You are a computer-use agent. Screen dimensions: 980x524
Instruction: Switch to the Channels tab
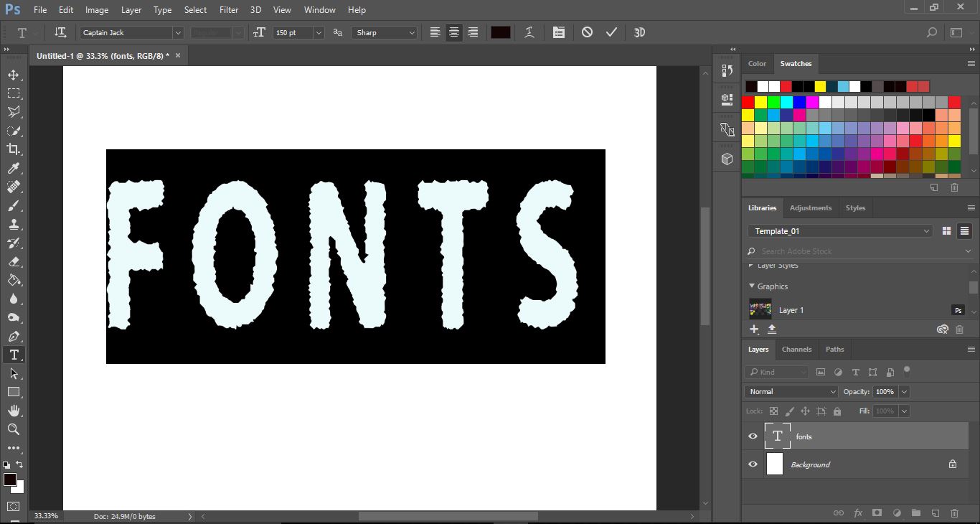(x=796, y=350)
